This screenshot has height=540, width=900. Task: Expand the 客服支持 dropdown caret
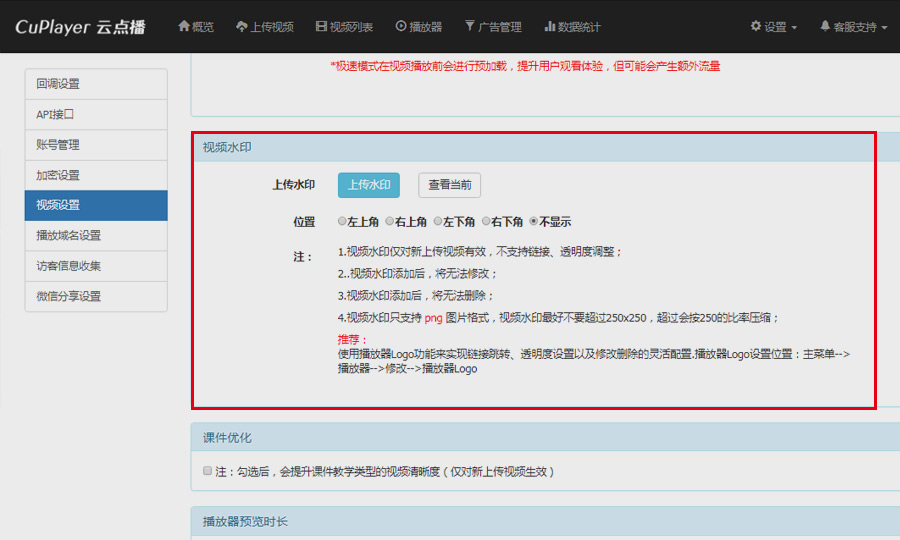click(885, 28)
